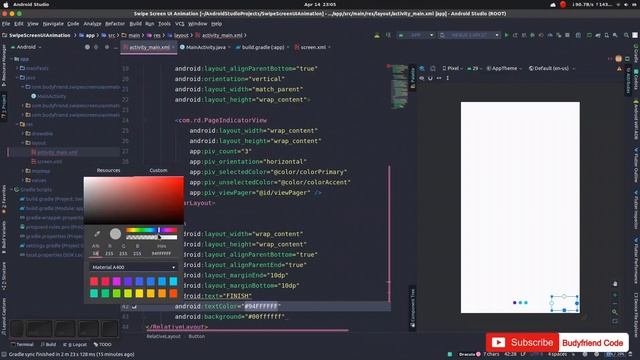Open the Android project view dropdown
Screen dimensions: 640x360
click(x=26, y=47)
